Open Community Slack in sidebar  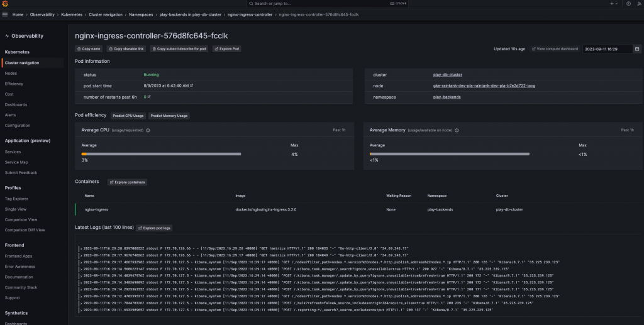coord(21,288)
